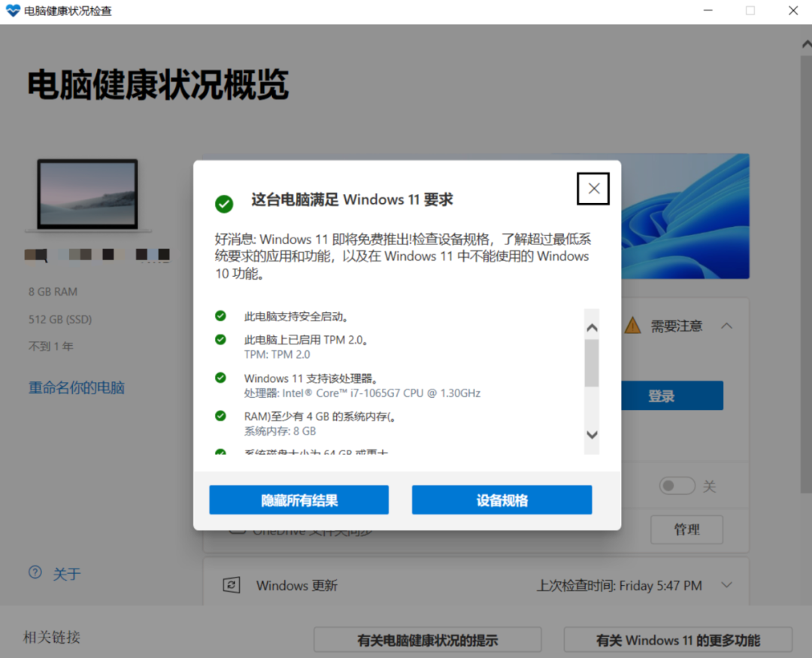
Task: Click the system memory 8 GB text
Action: (280, 431)
